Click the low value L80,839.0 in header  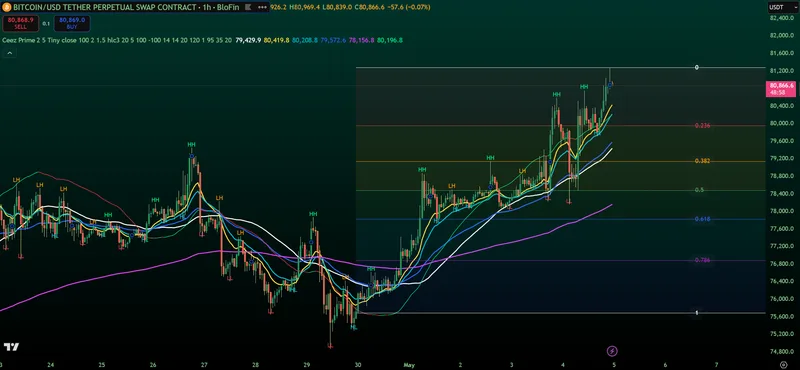[x=337, y=8]
